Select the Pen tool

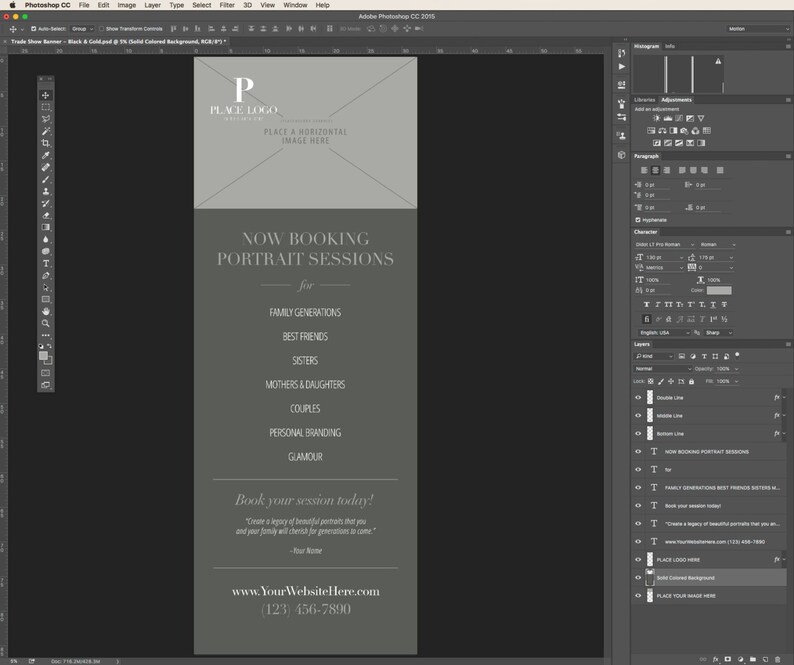[46, 276]
